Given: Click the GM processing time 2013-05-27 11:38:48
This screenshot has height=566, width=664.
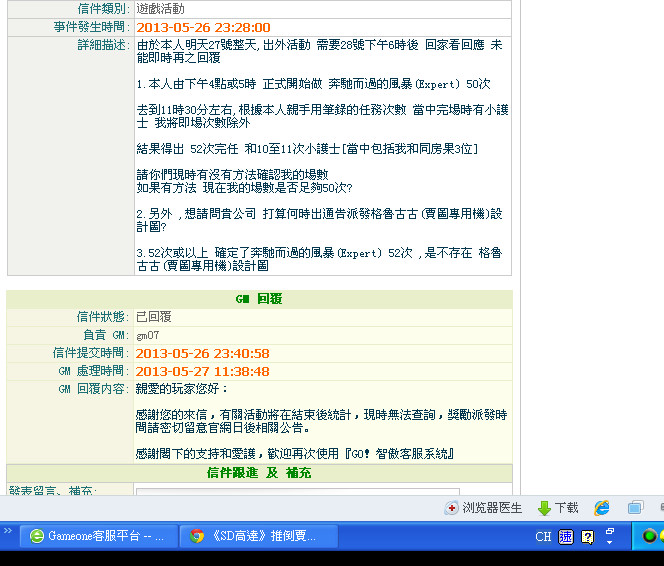Looking at the screenshot, I should [203, 371].
